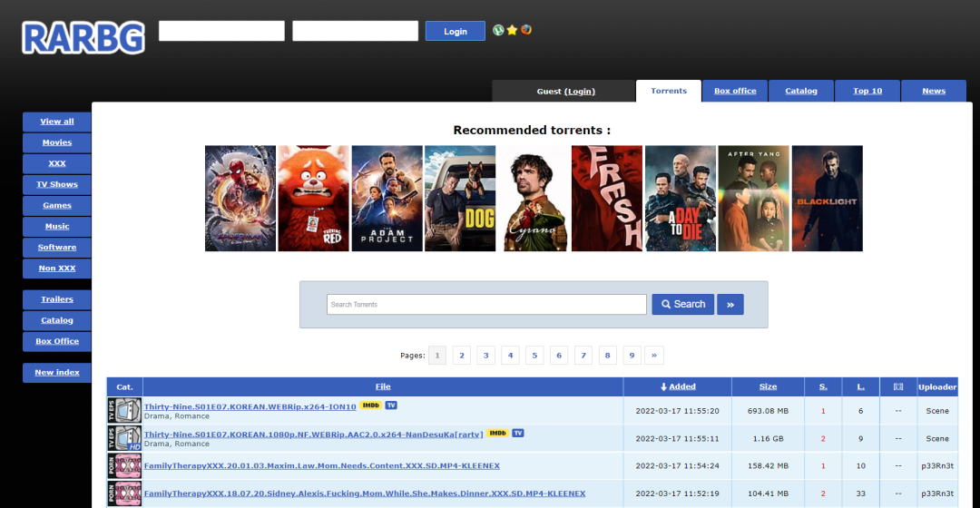Go to page 7
This screenshot has width=980, height=508.
pyautogui.click(x=583, y=356)
